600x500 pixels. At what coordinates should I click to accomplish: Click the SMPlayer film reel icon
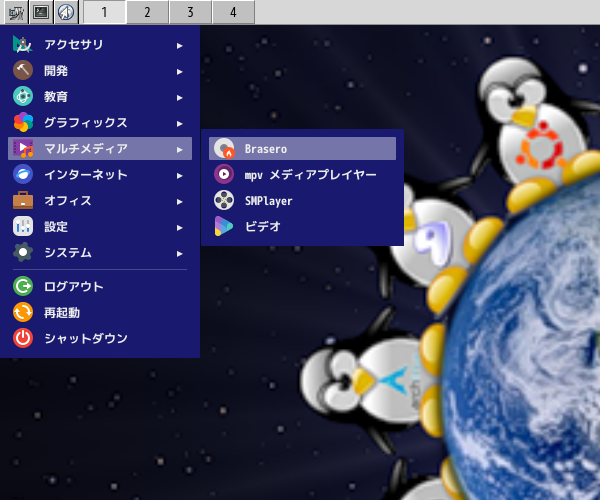[224, 200]
